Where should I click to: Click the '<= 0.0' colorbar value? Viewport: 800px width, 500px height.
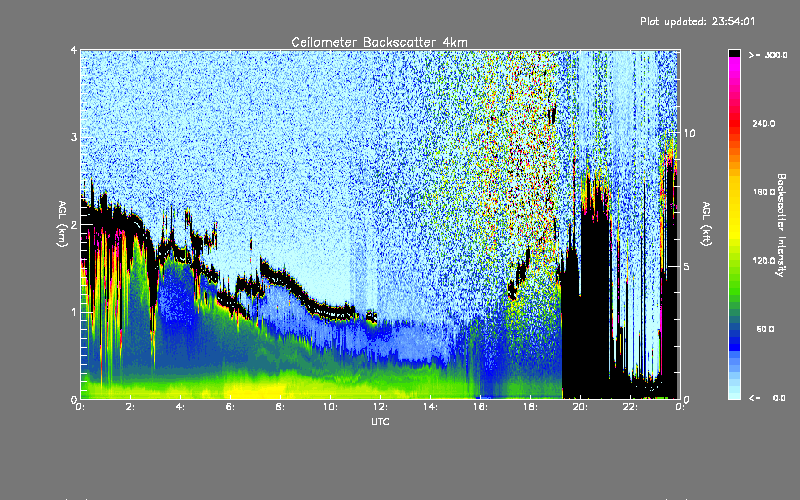767,398
